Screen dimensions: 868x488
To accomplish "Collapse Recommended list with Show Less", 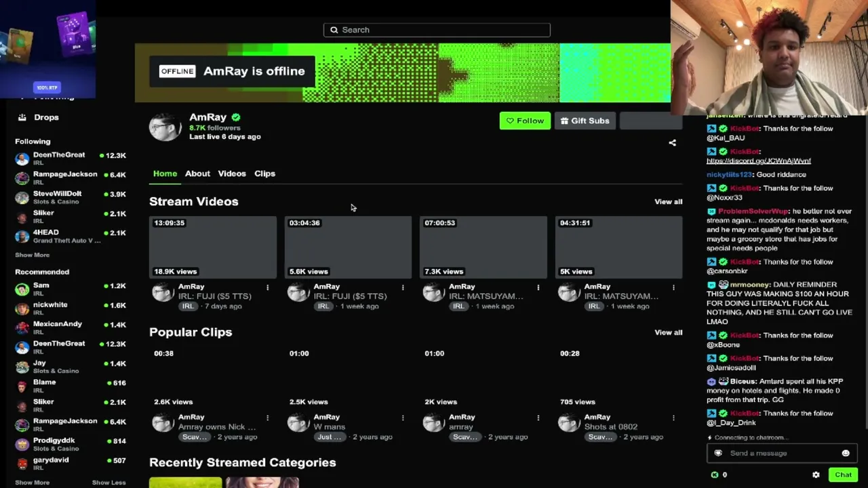I will [x=109, y=483].
